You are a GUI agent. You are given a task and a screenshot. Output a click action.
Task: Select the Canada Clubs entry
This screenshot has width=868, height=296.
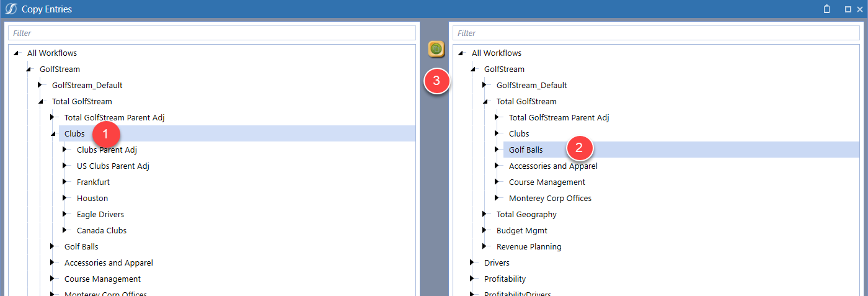tap(102, 230)
